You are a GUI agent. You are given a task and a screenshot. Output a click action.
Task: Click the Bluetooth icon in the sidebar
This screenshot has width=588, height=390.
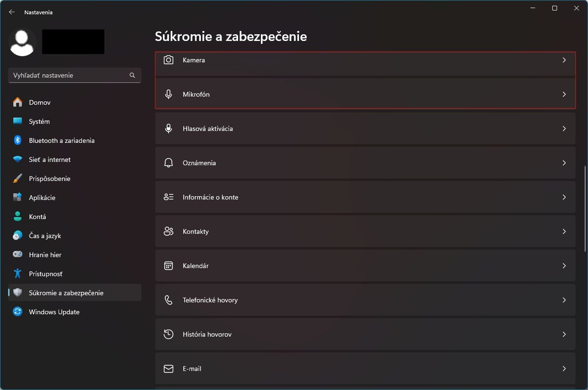click(18, 140)
